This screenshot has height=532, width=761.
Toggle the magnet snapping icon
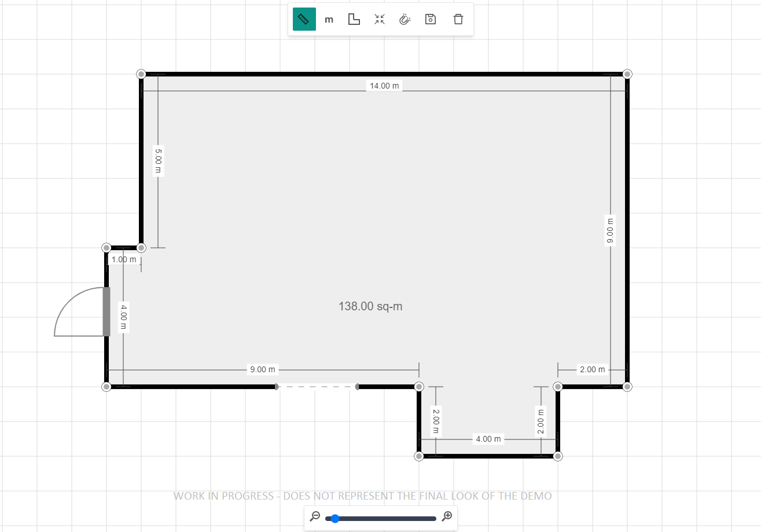tap(405, 19)
